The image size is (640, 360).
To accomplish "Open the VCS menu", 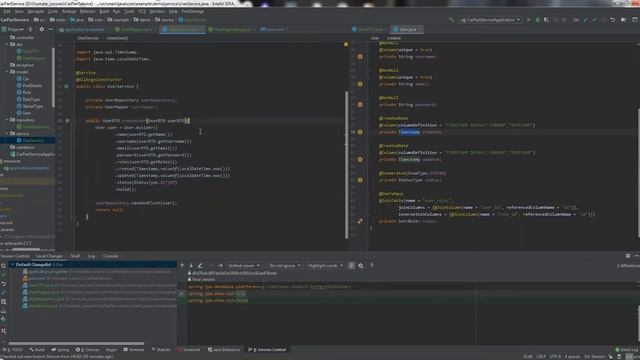I will pos(142,11).
